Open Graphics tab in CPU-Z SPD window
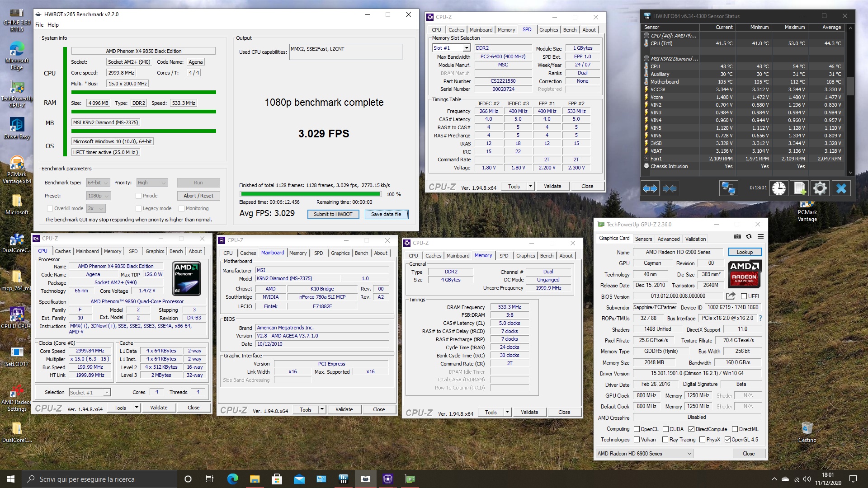868x488 pixels. (x=548, y=30)
